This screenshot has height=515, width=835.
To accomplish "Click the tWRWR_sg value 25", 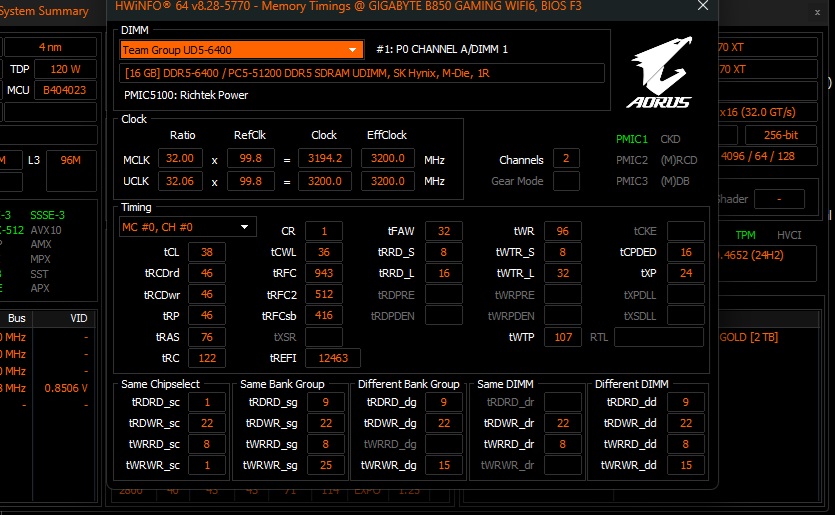I will pos(325,465).
